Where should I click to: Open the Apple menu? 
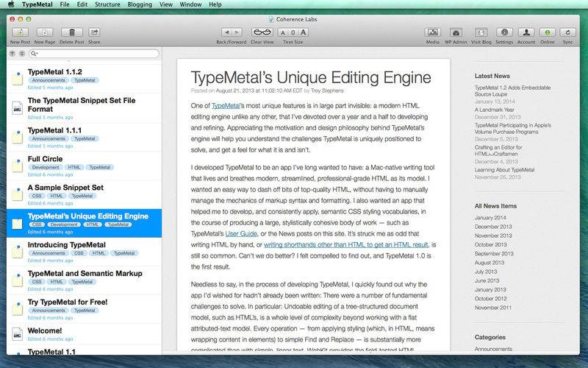click(11, 4)
